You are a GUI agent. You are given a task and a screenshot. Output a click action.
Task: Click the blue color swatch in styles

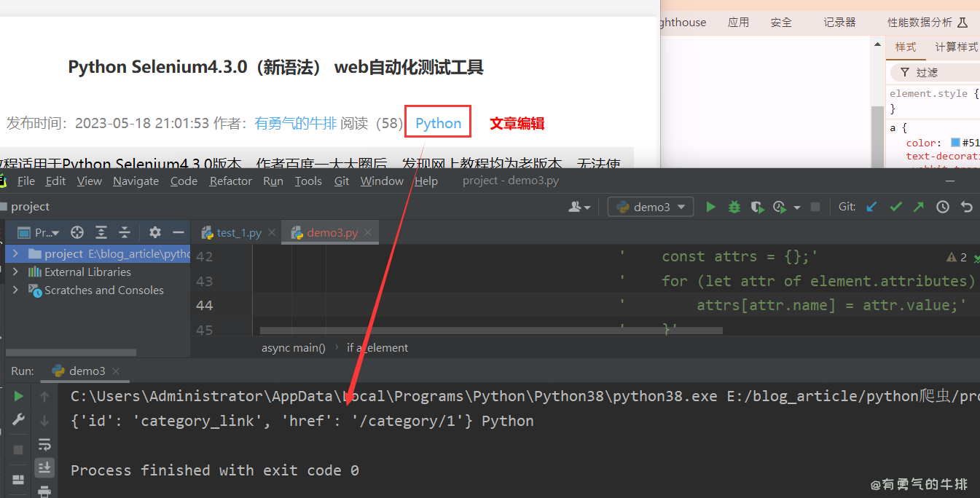[x=955, y=143]
